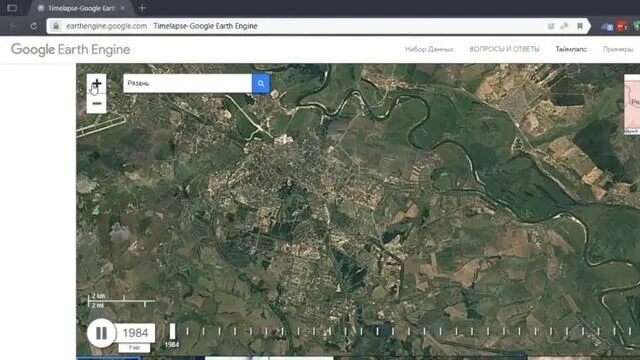Screen dimensions: 640x360
Task: Change the playback speed via the Fast button
Action: tap(134, 348)
